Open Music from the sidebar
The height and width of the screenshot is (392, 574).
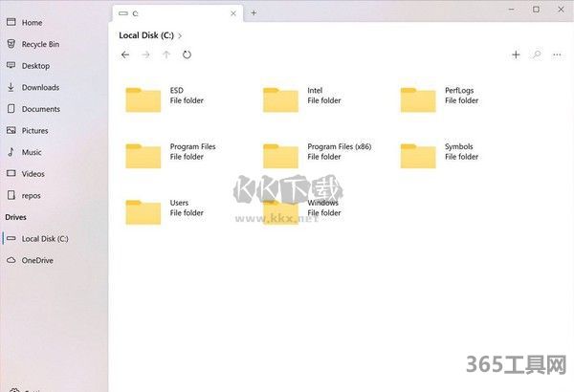point(32,152)
